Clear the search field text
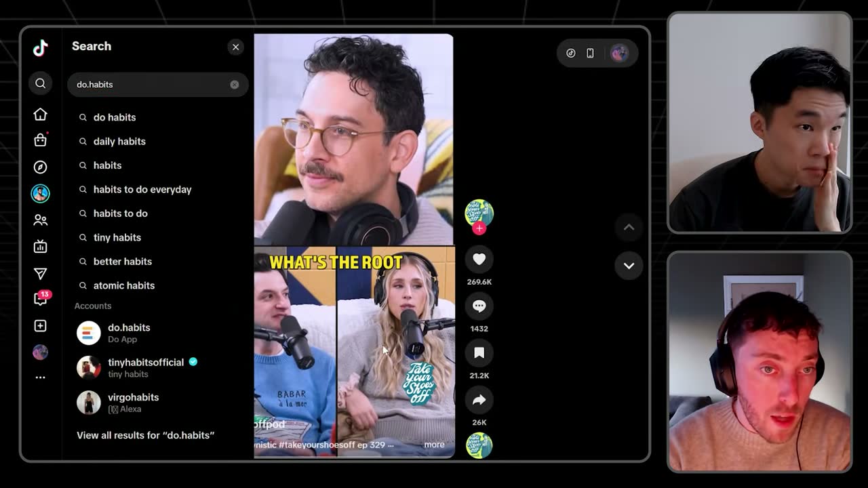This screenshot has height=488, width=868. pyautogui.click(x=234, y=85)
